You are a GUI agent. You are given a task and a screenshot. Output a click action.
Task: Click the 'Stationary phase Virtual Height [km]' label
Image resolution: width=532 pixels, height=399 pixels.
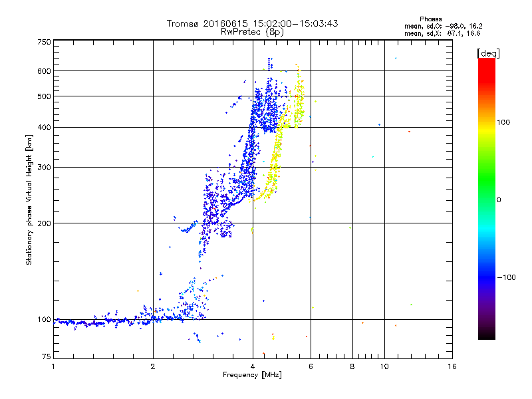[x=29, y=199]
